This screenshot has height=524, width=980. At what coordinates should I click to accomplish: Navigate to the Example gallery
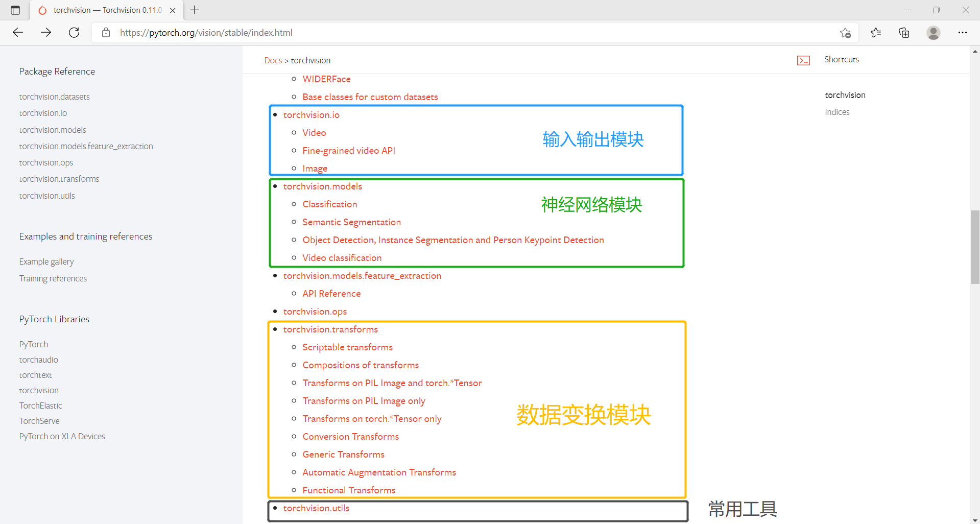coord(46,261)
